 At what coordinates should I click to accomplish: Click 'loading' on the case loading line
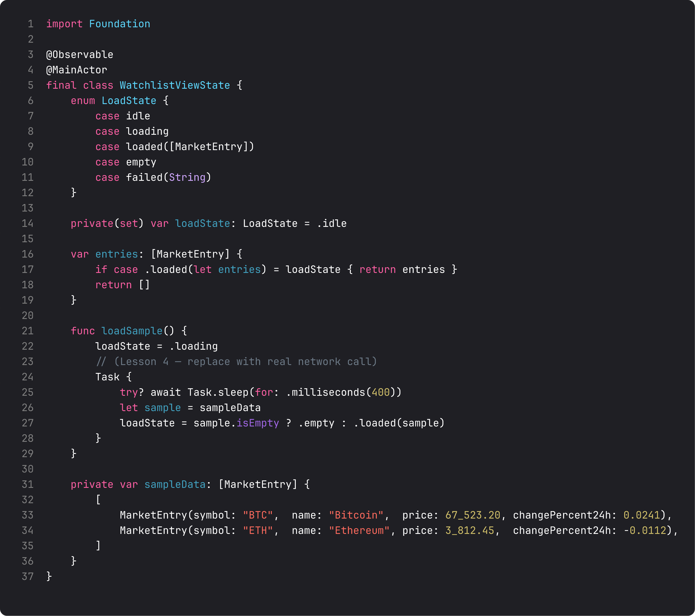coord(147,131)
